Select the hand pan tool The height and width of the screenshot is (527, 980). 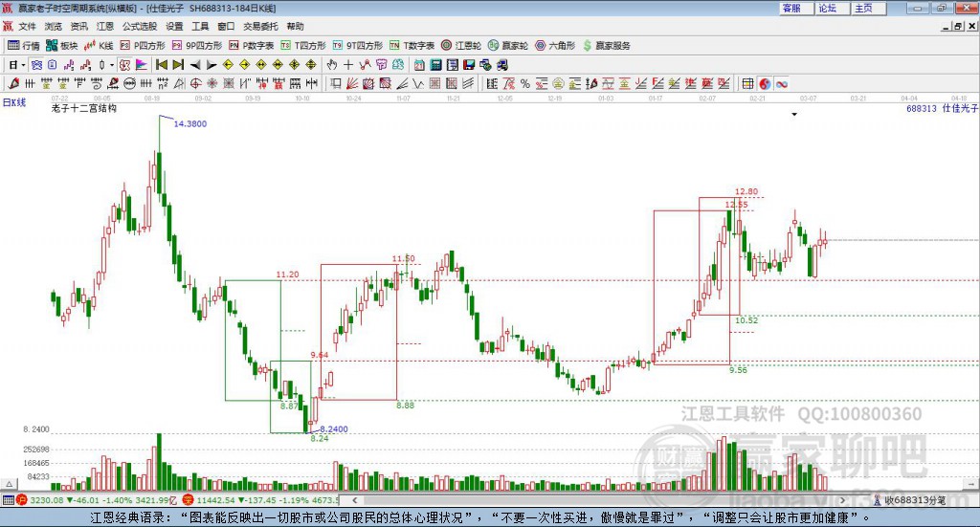332,65
